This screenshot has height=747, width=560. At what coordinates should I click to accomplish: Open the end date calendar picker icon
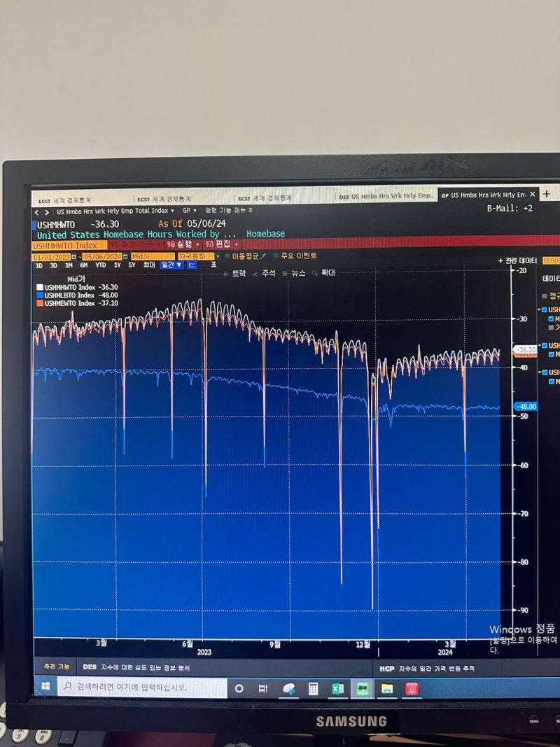tap(125, 257)
